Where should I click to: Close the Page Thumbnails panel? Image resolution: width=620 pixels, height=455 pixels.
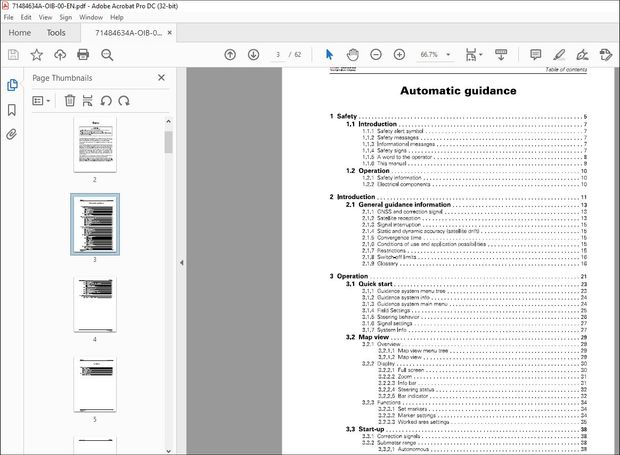click(x=161, y=77)
